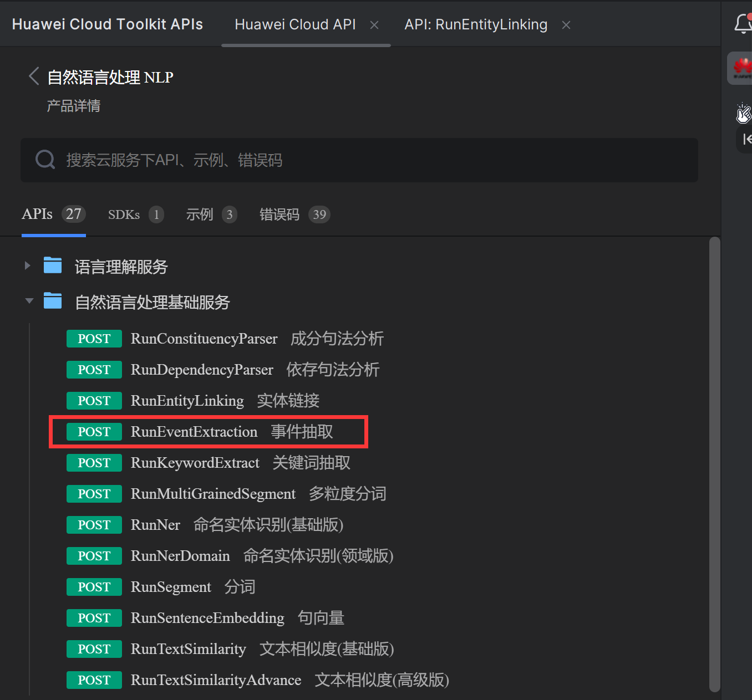The height and width of the screenshot is (700, 752).
Task: Focus the API search input field
Action: (x=359, y=160)
